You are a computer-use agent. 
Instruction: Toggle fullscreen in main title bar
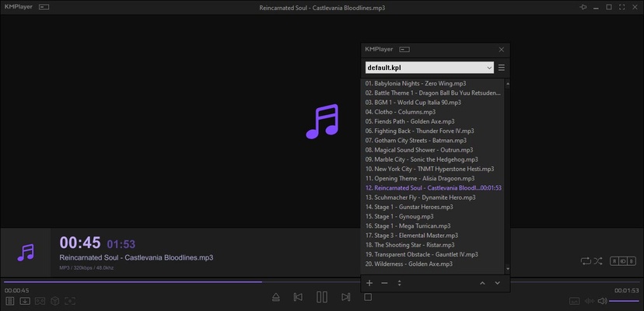pos(621,7)
